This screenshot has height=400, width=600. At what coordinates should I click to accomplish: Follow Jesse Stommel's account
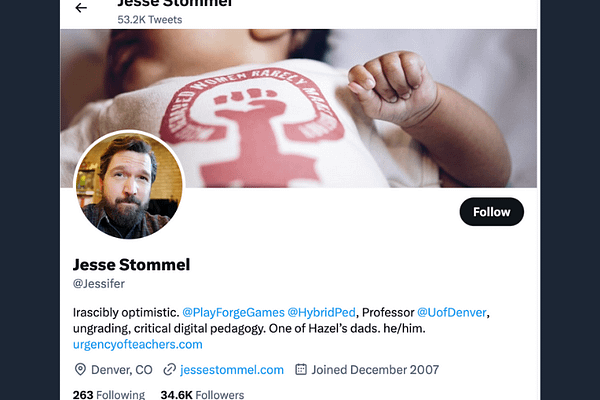tap(491, 212)
